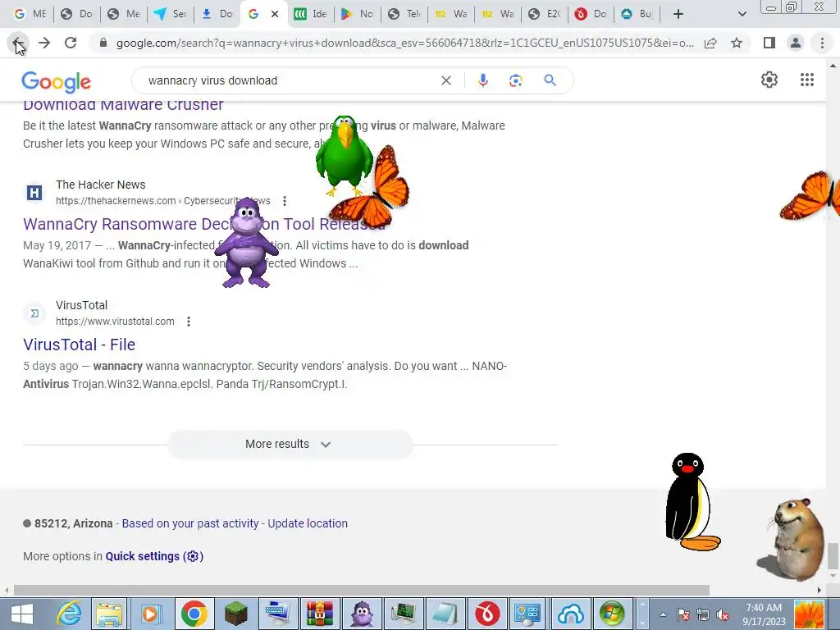The height and width of the screenshot is (630, 840).
Task: Close the current Google search tab
Action: [275, 14]
